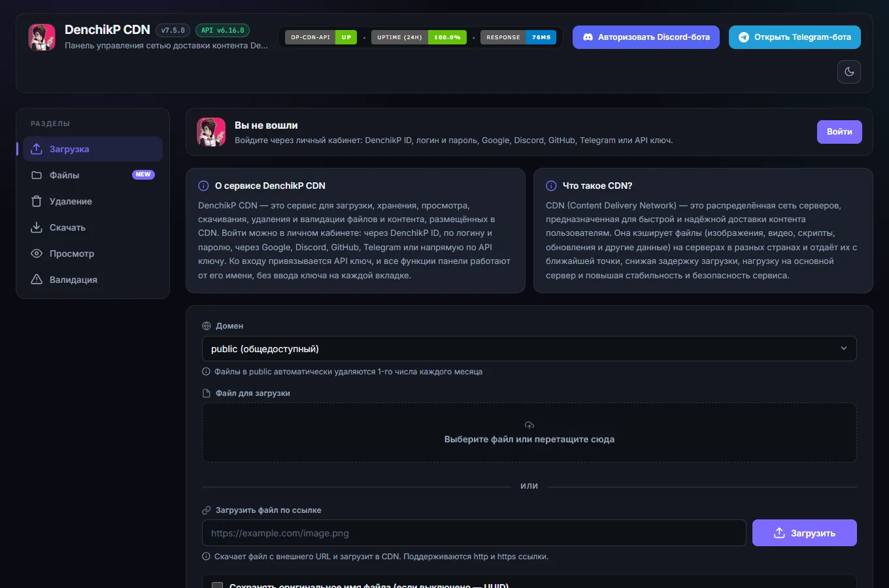Click the Вы не вошли heading
This screenshot has width=889, height=588.
(x=266, y=125)
